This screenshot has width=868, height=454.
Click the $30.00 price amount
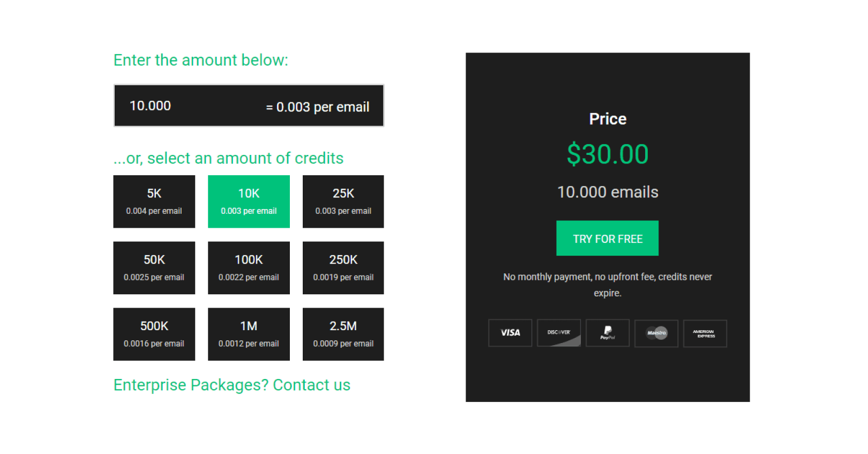click(x=608, y=154)
